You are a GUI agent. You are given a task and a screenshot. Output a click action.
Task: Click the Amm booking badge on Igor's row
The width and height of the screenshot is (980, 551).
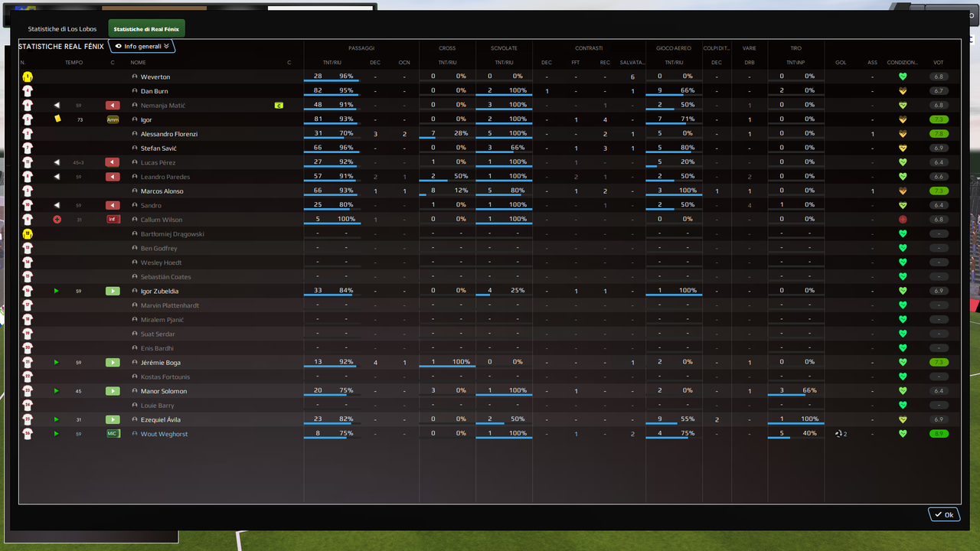tap(112, 119)
